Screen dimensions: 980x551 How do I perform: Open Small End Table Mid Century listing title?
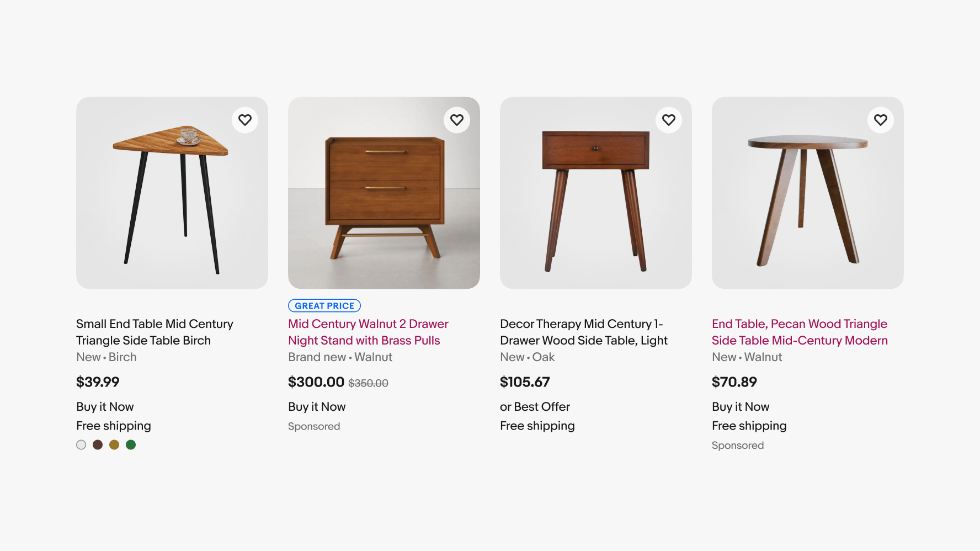155,332
